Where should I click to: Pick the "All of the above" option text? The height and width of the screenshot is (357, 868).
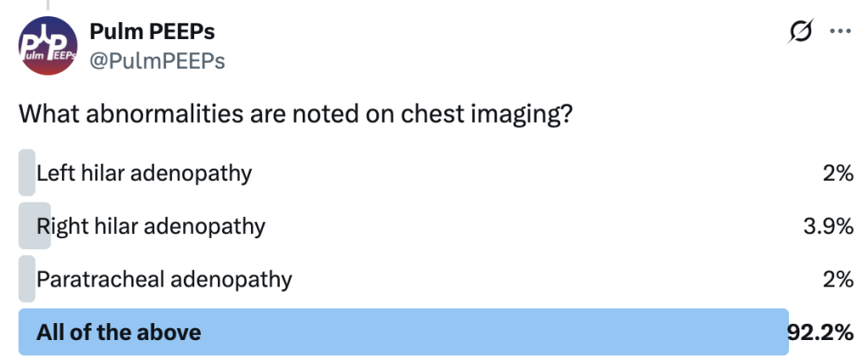pos(119,332)
